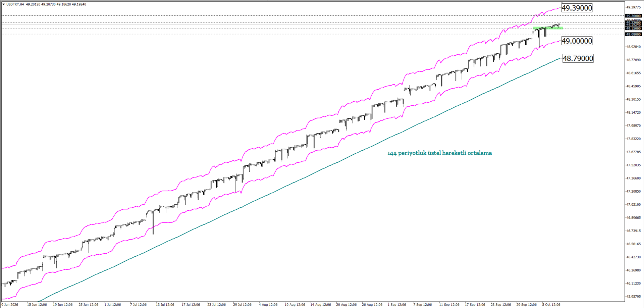Click the 1 Sep 12:06 time axis label
This screenshot has height=308, width=644.
coord(397,305)
